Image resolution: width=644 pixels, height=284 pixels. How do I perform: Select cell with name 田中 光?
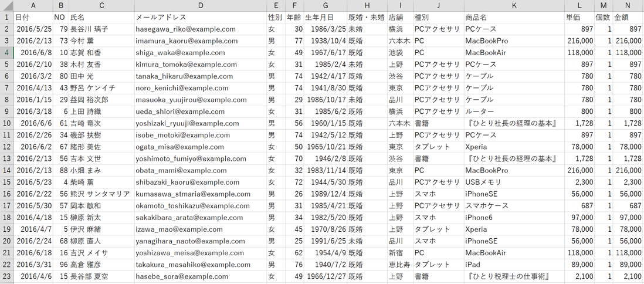[102, 76]
